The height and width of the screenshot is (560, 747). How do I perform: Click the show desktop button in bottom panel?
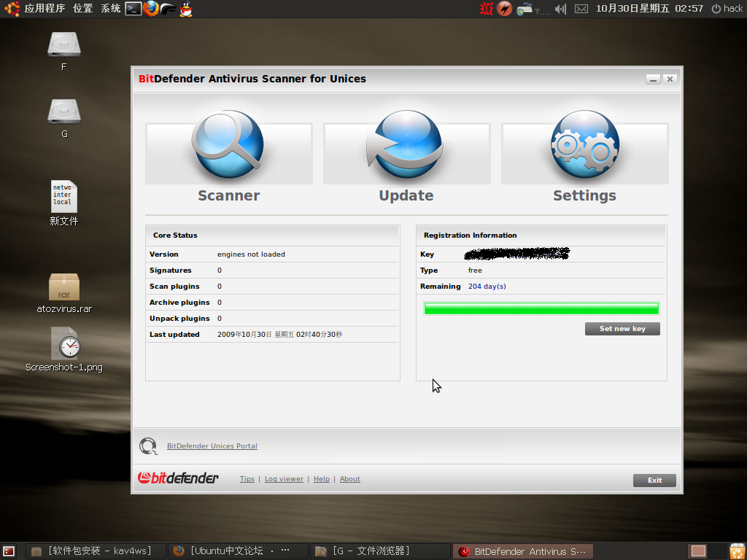[9, 551]
